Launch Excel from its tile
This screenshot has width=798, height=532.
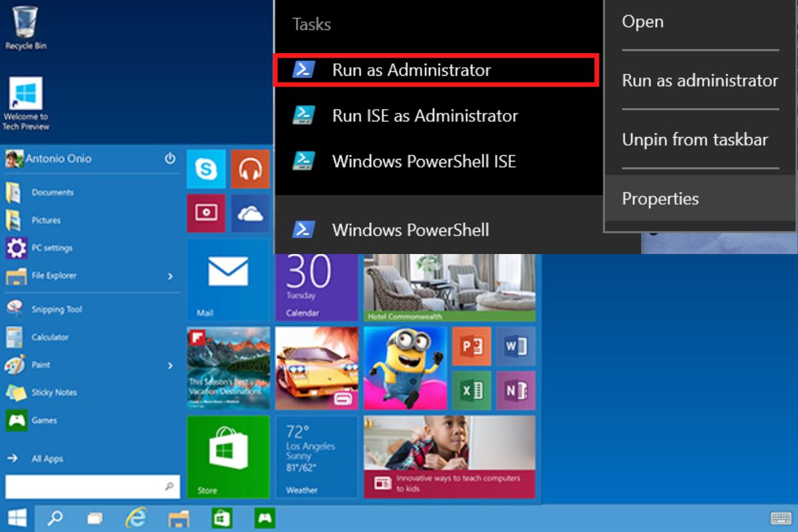point(471,390)
